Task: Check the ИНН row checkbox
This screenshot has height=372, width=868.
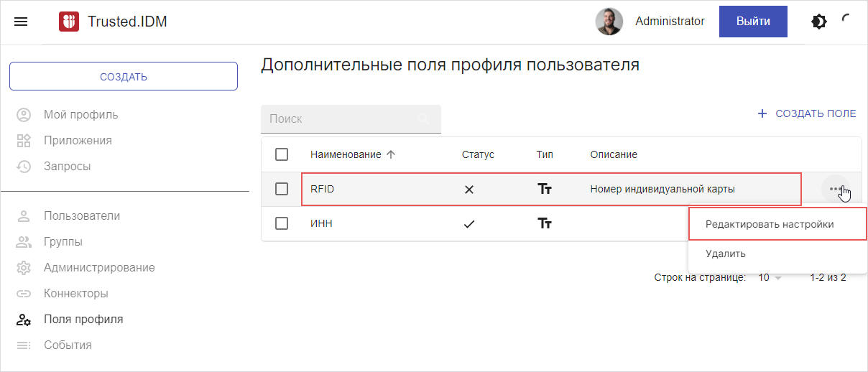Action: pyautogui.click(x=282, y=223)
